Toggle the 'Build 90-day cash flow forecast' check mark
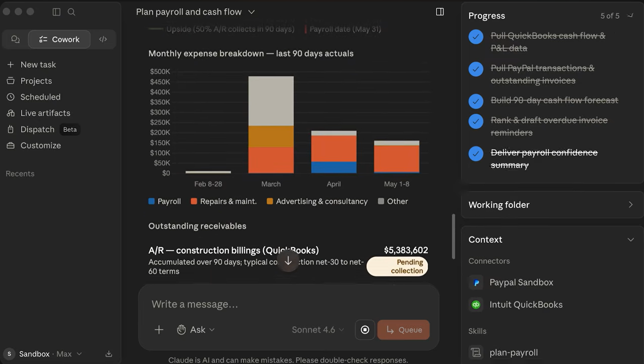Screen dimensions: 644x364 click(476, 101)
